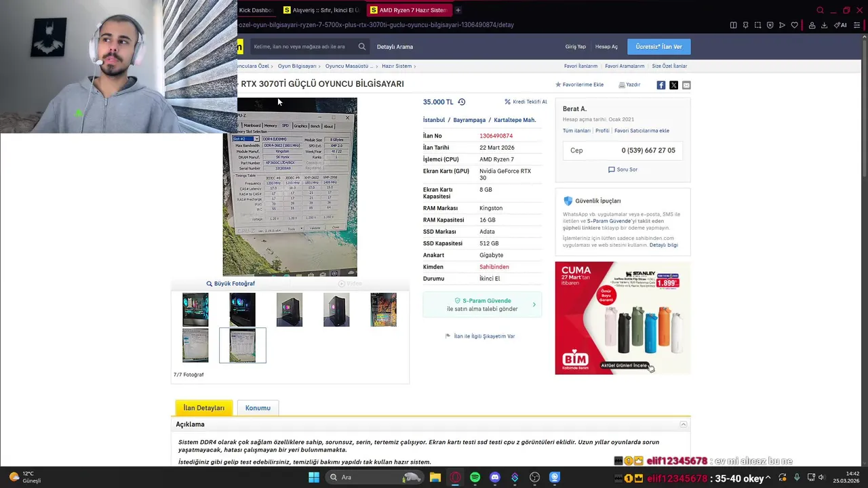The height and width of the screenshot is (488, 868).
Task: Take a snapshot with the snapshot icon
Action: [x=757, y=25]
